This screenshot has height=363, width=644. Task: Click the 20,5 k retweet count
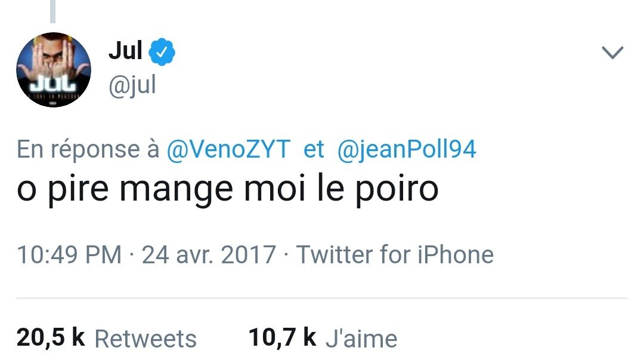[x=50, y=338]
